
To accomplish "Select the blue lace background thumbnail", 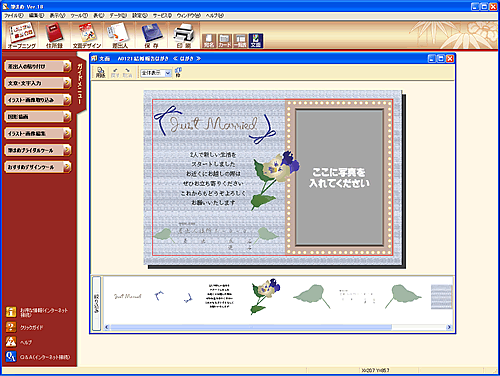I will [x=442, y=297].
